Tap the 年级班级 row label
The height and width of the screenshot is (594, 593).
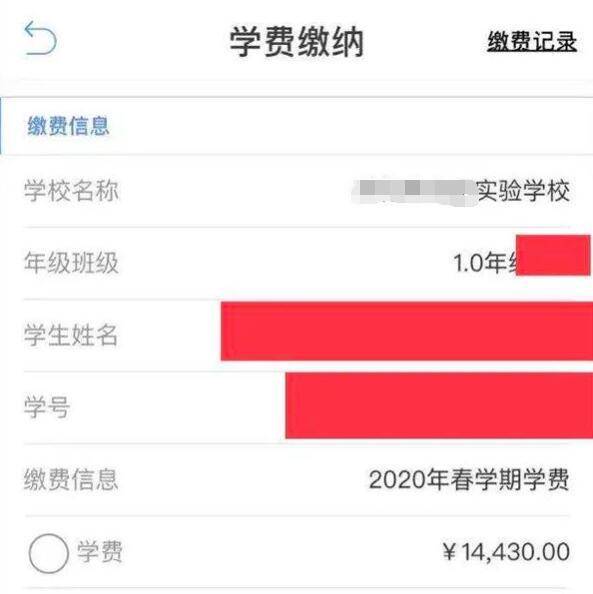[71, 263]
